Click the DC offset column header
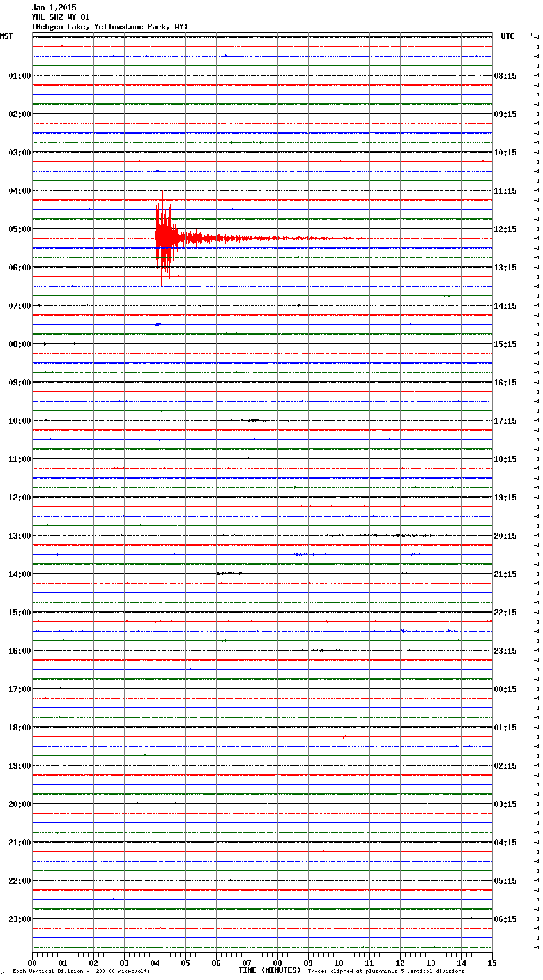543x980 pixels. (531, 34)
